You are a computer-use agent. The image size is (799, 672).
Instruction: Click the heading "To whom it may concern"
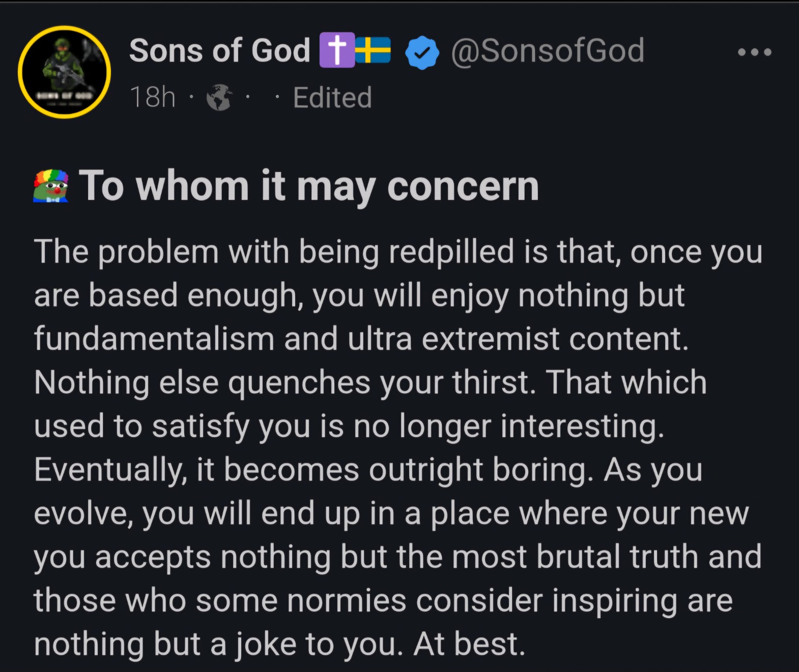pos(309,186)
